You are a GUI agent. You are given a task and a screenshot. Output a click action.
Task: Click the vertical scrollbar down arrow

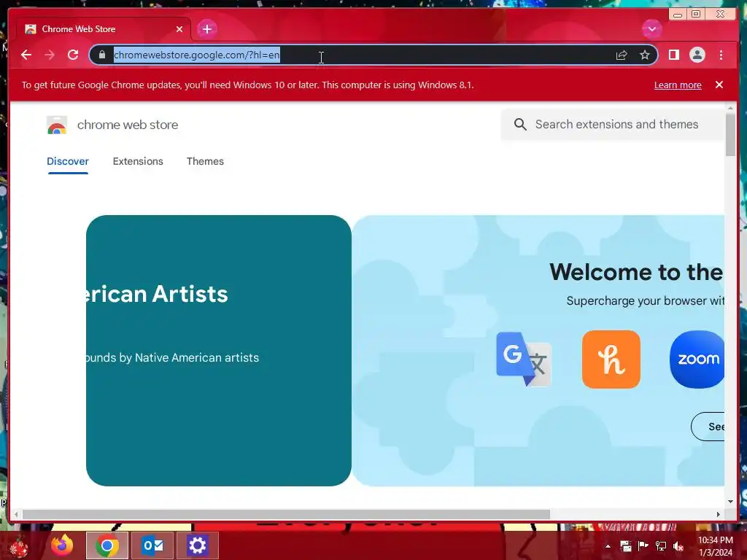tap(730, 502)
